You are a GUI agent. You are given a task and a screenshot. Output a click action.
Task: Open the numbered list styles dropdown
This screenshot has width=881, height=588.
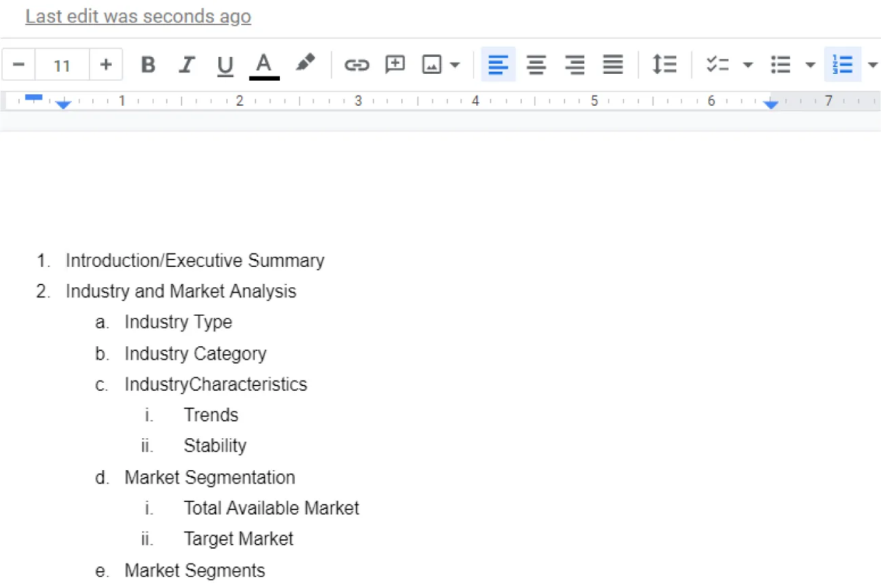pos(873,64)
